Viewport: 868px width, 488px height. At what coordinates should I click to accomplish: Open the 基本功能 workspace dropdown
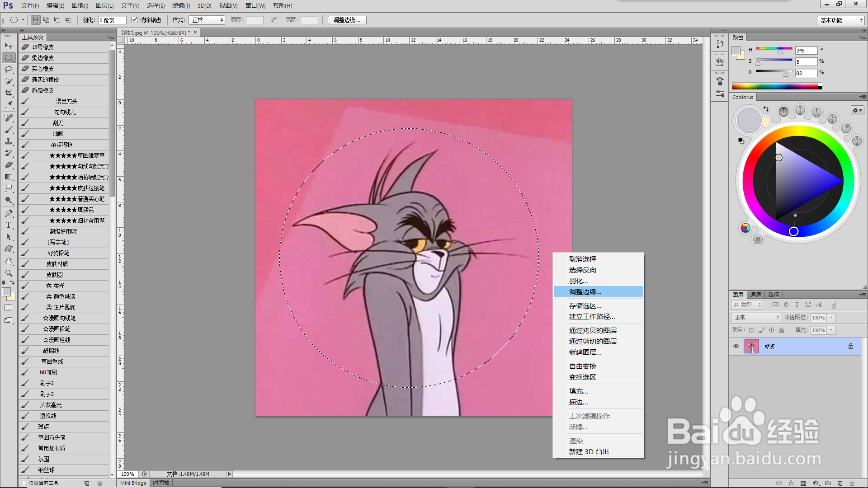pos(841,20)
